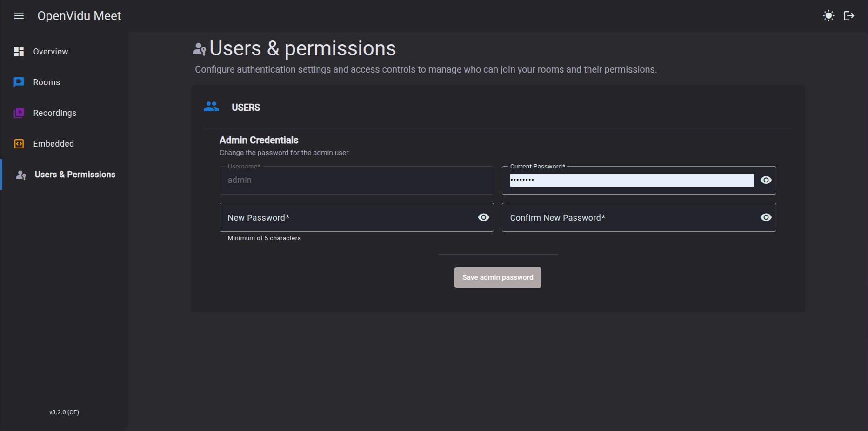868x431 pixels.
Task: Open the Overview menu item
Action: click(x=51, y=52)
